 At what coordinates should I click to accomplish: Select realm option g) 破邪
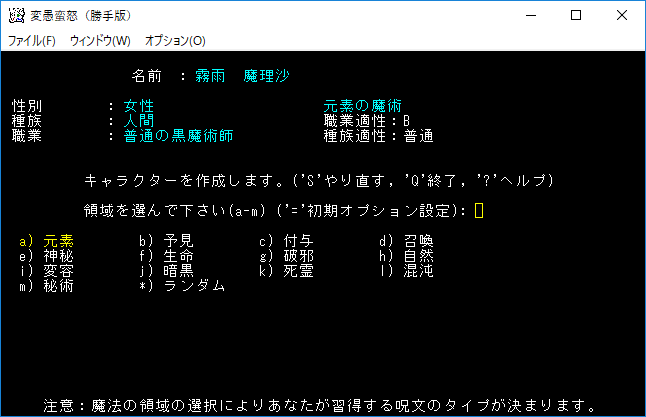286,256
